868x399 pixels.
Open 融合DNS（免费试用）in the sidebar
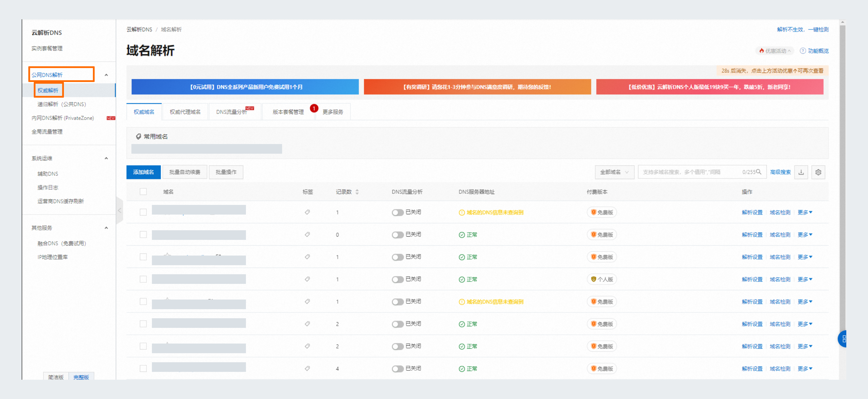tap(62, 243)
